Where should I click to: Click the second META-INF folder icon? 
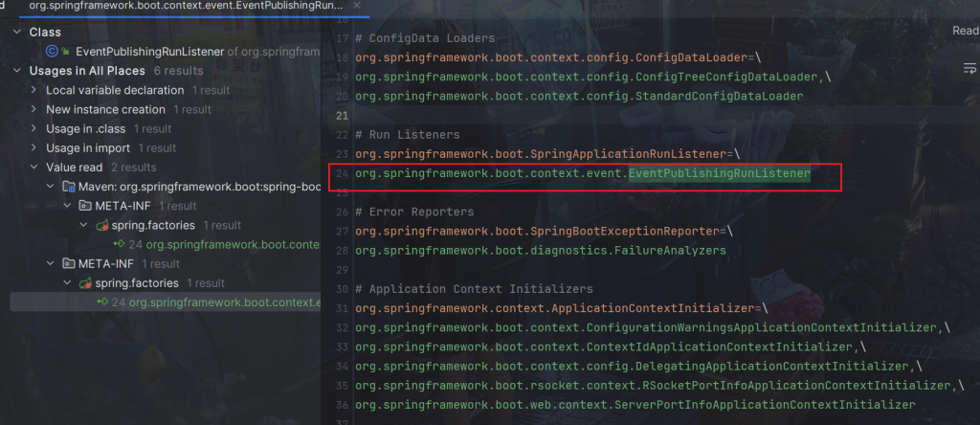69,263
